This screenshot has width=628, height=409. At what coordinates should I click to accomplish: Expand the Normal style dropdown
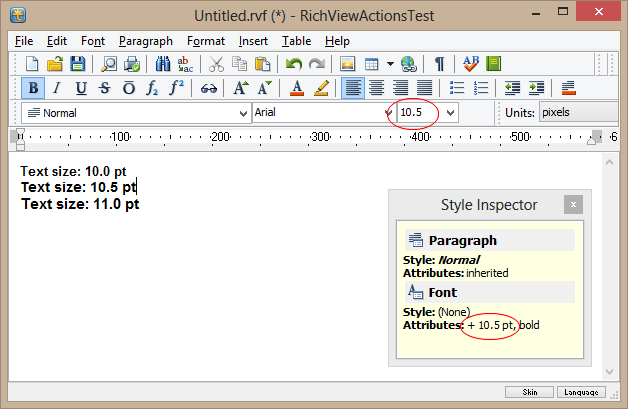pyautogui.click(x=243, y=113)
